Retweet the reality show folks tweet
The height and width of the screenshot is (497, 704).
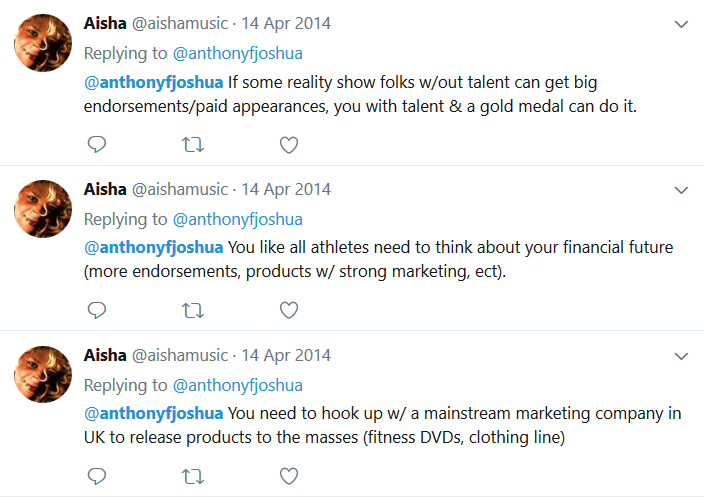[x=193, y=145]
